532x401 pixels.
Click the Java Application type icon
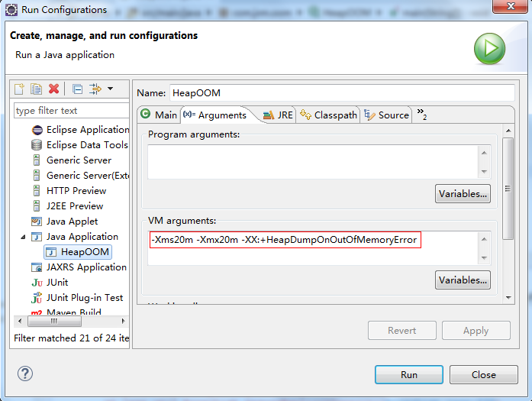37,237
